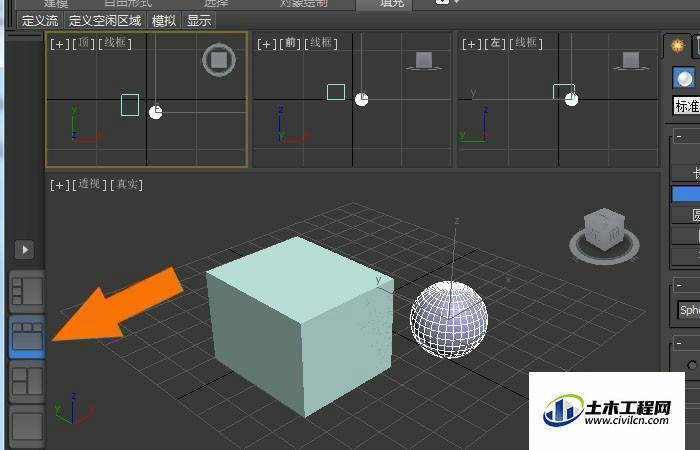Open the 顶 view label menu
700x450 pixels.
pyautogui.click(x=83, y=43)
